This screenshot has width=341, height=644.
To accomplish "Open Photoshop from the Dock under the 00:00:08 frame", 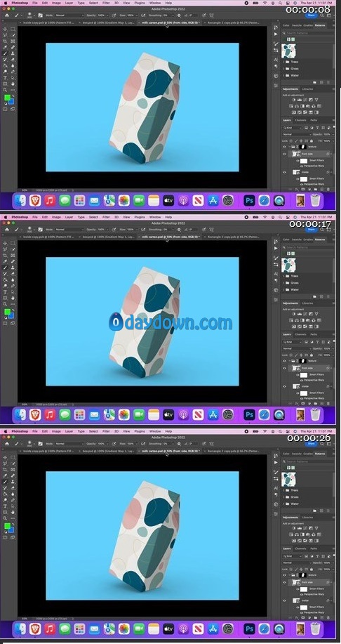I will click(x=249, y=200).
